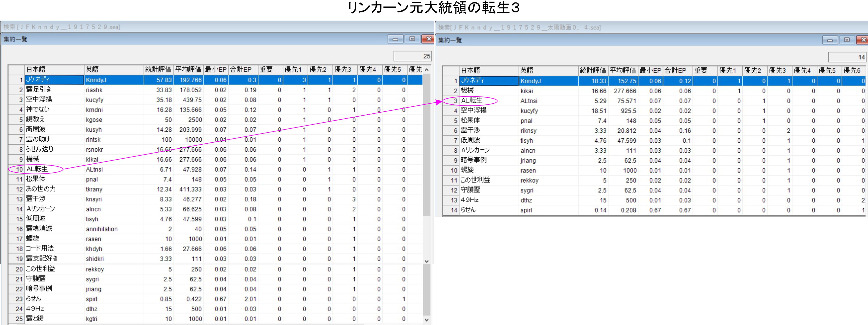The image size is (868, 325).
Task: Click the scroll-up arrow in left table
Action: pyautogui.click(x=427, y=70)
